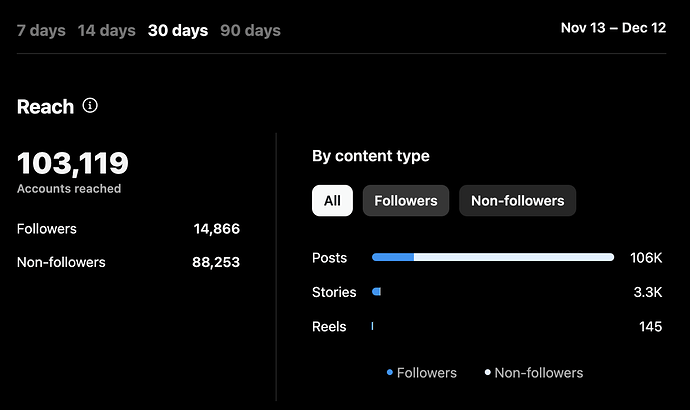Switch to the 14 days tab
This screenshot has width=690, height=410.
(x=106, y=30)
